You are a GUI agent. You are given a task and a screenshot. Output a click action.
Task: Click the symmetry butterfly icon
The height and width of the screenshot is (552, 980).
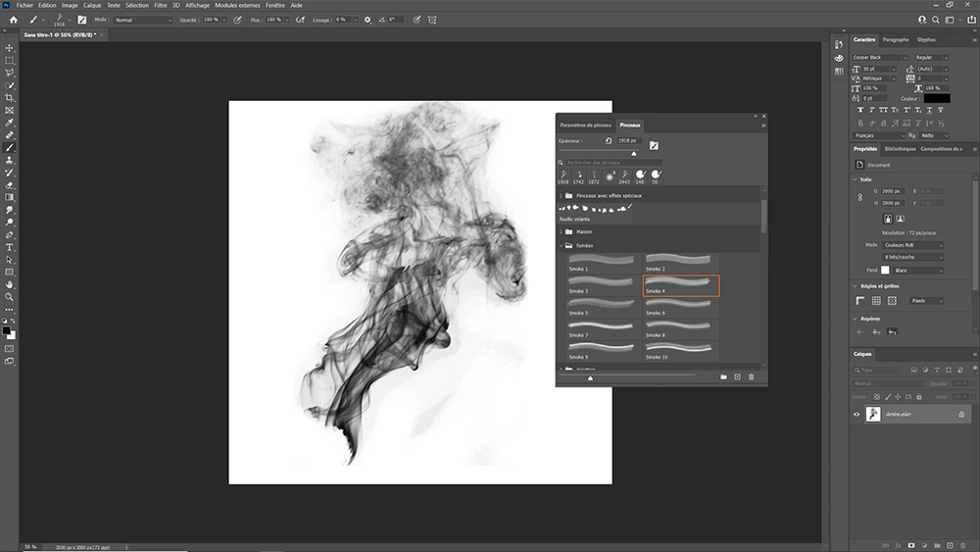[x=432, y=20]
